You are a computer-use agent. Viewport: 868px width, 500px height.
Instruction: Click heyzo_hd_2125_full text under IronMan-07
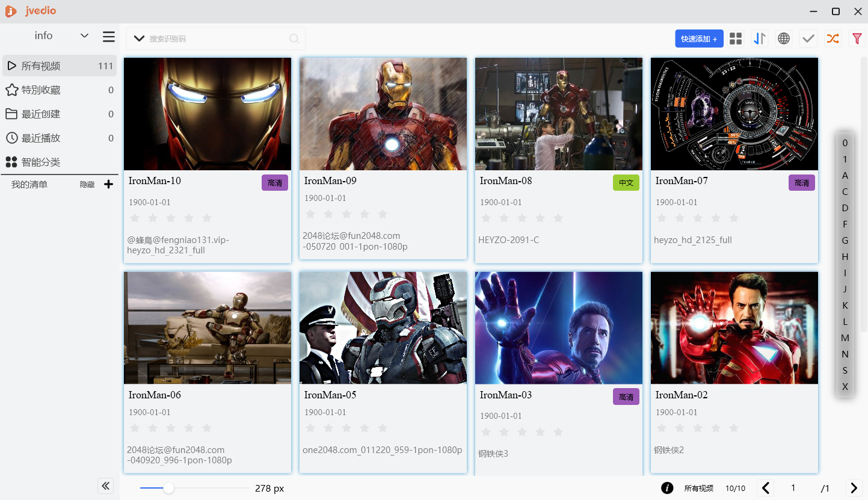point(693,240)
